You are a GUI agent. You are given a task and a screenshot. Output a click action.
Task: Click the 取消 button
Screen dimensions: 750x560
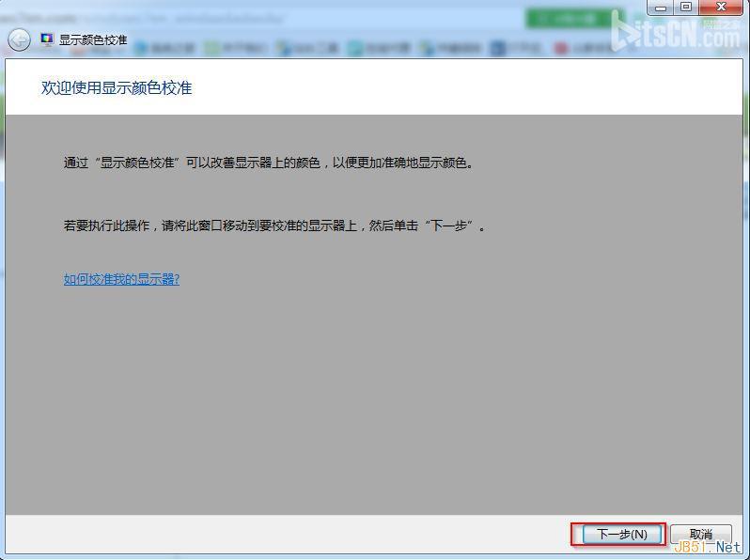click(x=700, y=534)
